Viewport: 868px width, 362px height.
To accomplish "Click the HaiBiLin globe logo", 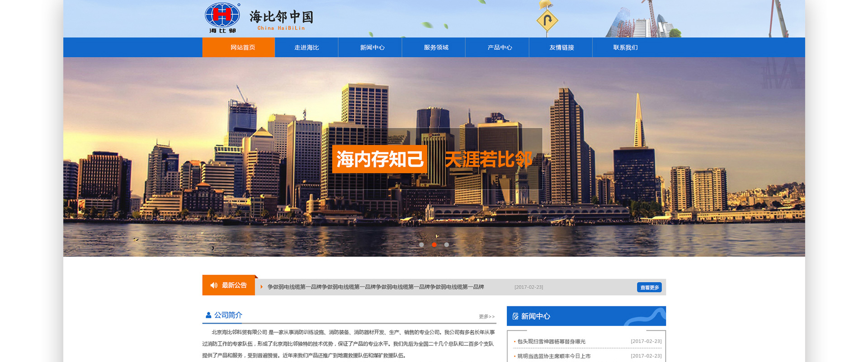I will pos(222,15).
